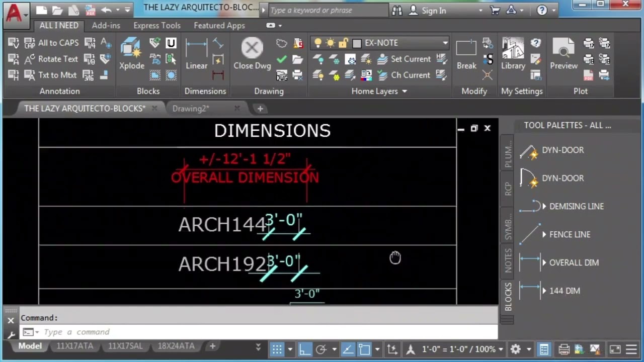The height and width of the screenshot is (362, 644).
Task: Click the Rotate Text tool
Action: (51, 59)
